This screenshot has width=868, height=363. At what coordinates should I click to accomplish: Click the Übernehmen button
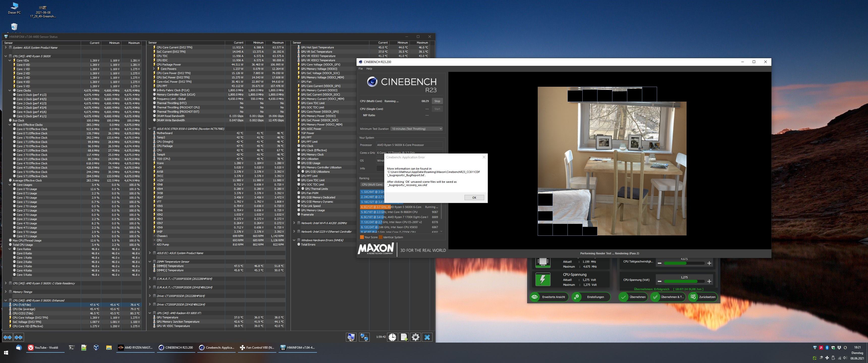634,297
